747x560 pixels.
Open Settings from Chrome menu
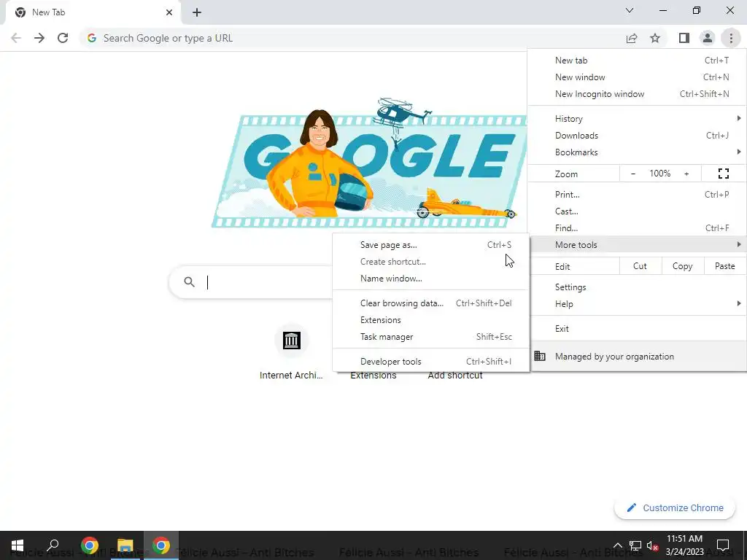[x=637, y=287]
